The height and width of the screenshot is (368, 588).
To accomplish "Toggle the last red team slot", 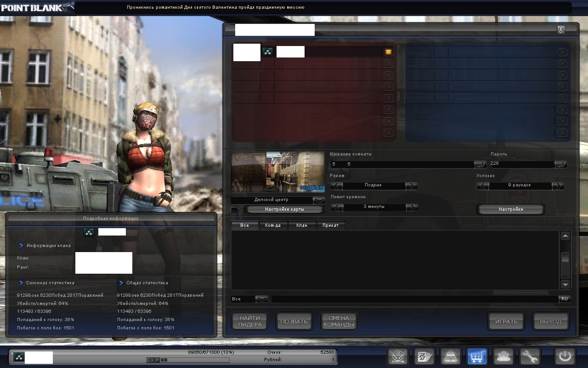I will 388,132.
